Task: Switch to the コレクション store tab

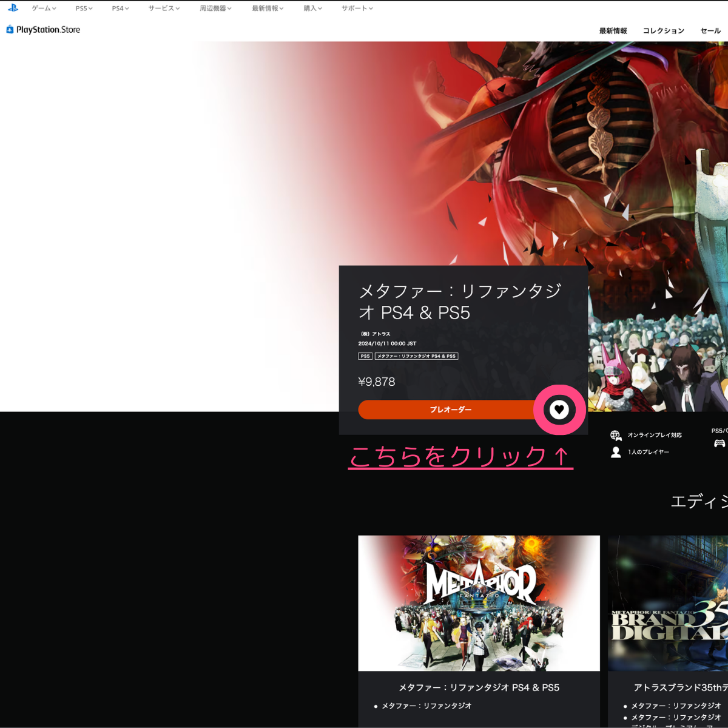Action: [x=663, y=30]
